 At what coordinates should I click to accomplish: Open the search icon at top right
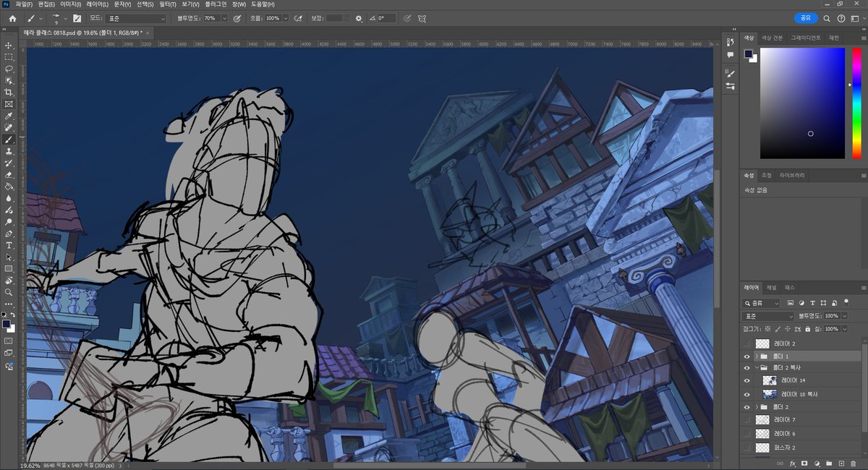coord(827,18)
